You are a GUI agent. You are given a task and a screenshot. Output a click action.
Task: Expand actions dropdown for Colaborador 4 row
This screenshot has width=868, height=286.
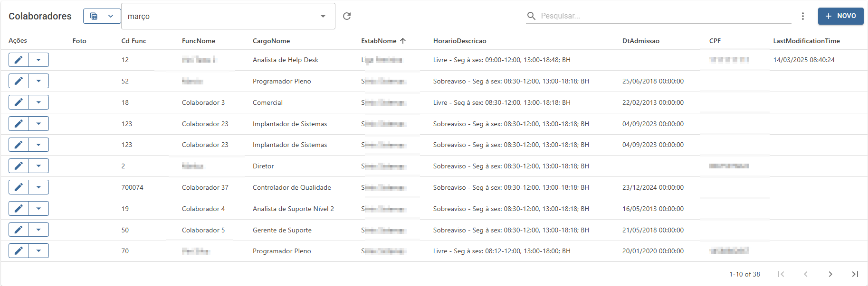[39, 209]
